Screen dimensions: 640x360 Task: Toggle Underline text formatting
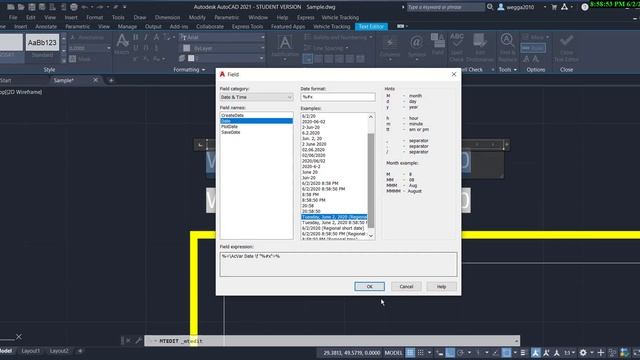136,48
